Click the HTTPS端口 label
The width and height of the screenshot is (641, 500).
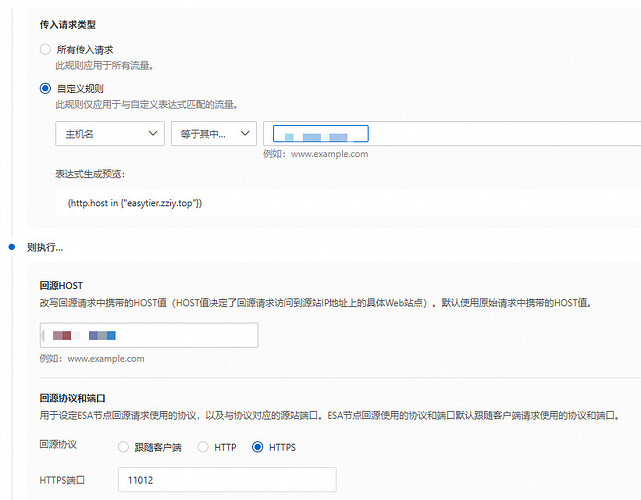pos(62,480)
